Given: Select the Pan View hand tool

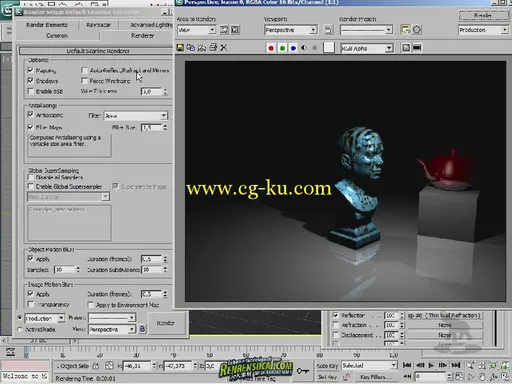Looking at the screenshot, I should 482,377.
